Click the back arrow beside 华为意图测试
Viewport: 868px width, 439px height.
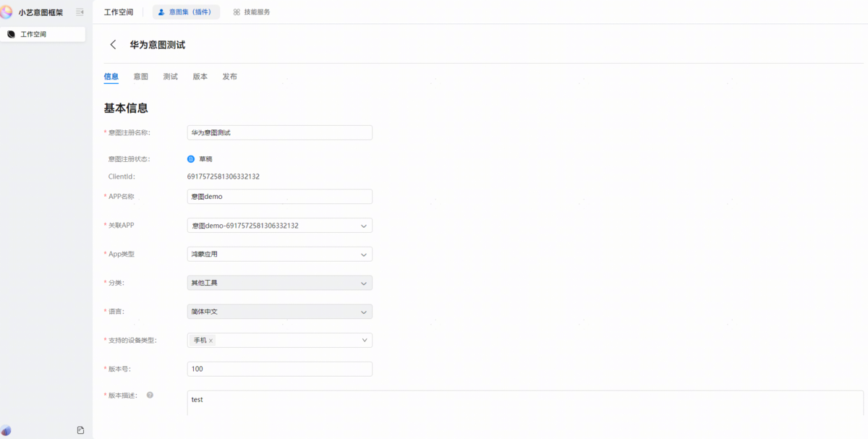click(x=113, y=45)
